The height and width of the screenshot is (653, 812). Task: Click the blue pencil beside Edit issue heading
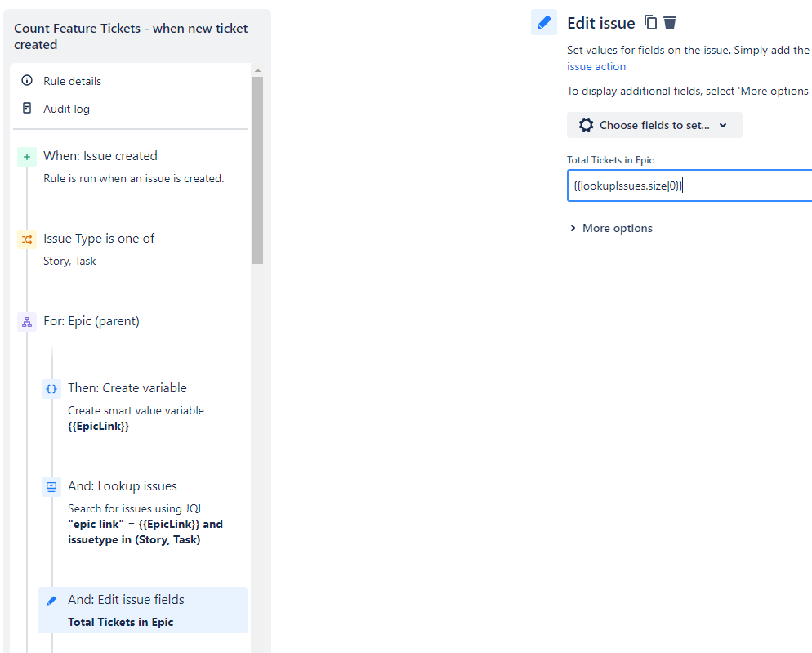543,21
